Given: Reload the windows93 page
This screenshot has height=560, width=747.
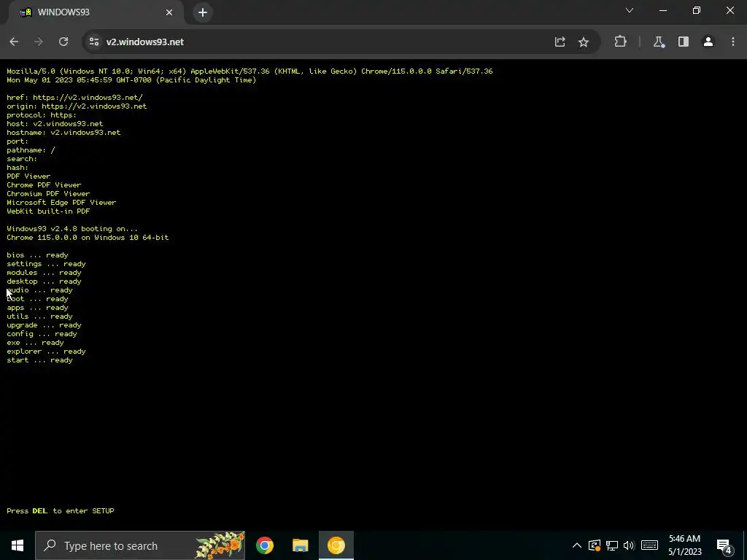Looking at the screenshot, I should click(63, 42).
